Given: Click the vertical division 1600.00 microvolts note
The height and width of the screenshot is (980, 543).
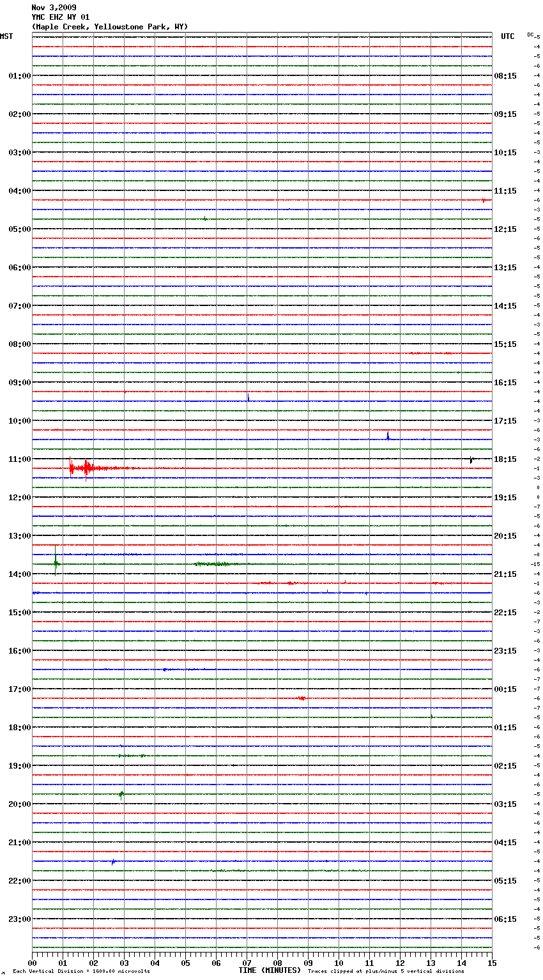Looking at the screenshot, I should [81, 971].
